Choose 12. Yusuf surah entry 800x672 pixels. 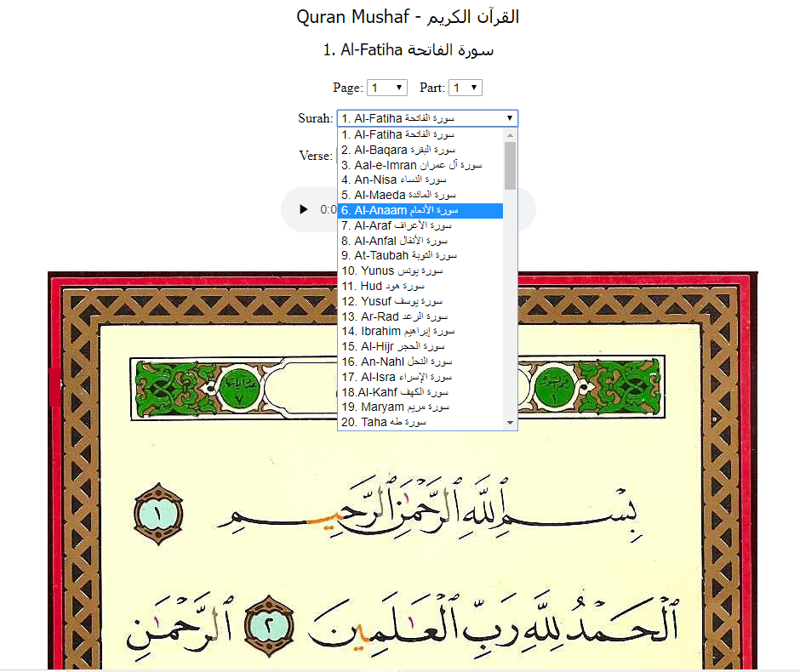(420, 301)
